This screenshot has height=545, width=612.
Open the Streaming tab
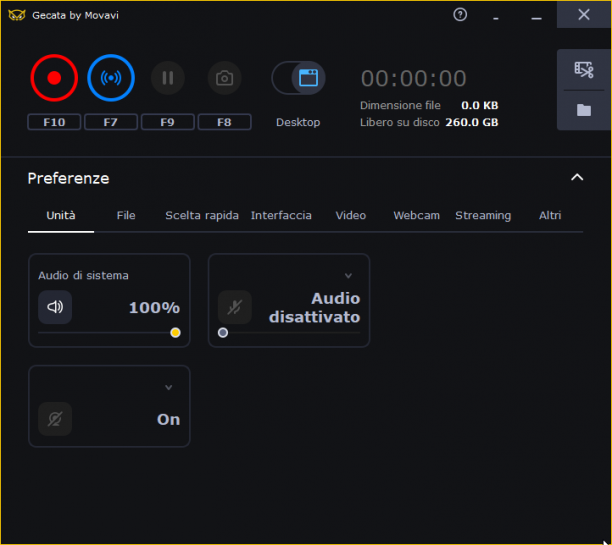coord(483,216)
